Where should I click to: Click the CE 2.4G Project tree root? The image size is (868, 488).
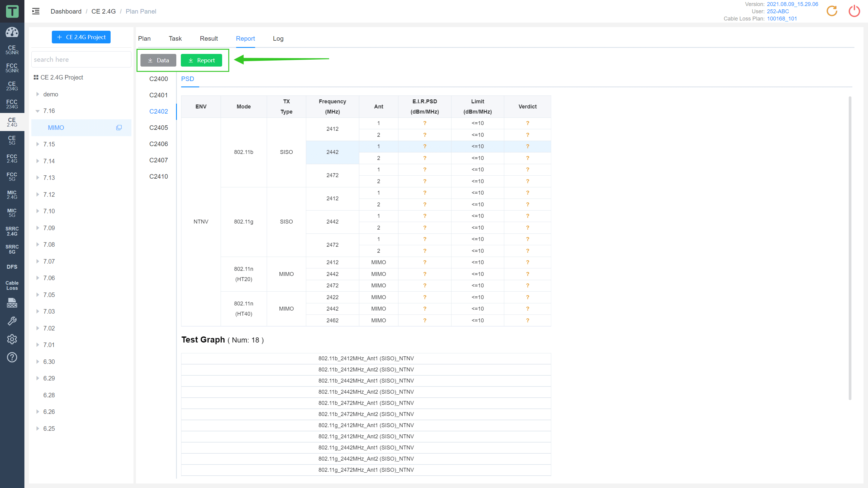point(62,77)
